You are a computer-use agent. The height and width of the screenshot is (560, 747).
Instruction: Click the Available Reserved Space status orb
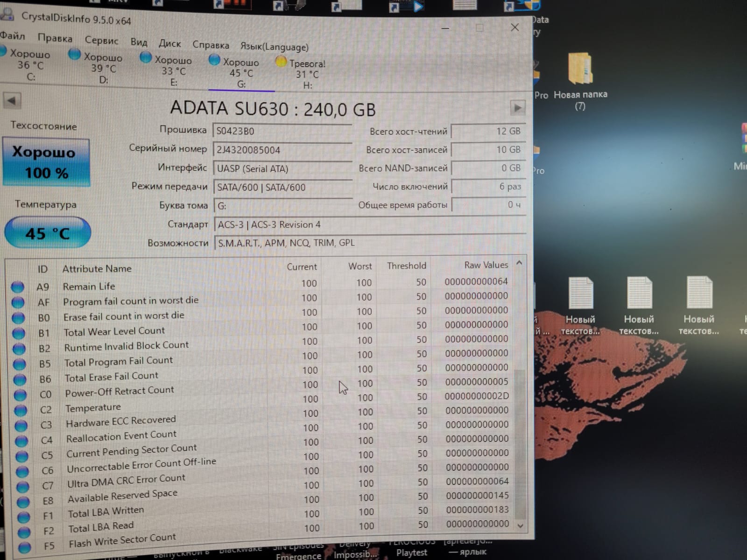[24, 502]
